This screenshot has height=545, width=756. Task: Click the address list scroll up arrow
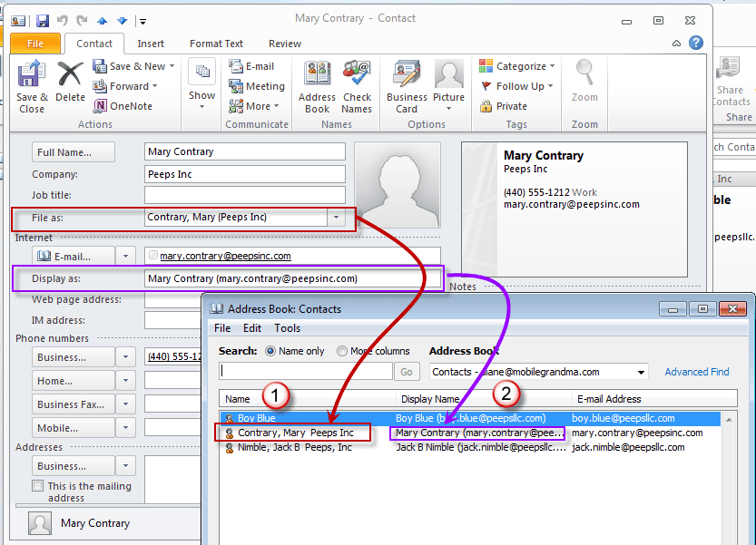click(729, 420)
